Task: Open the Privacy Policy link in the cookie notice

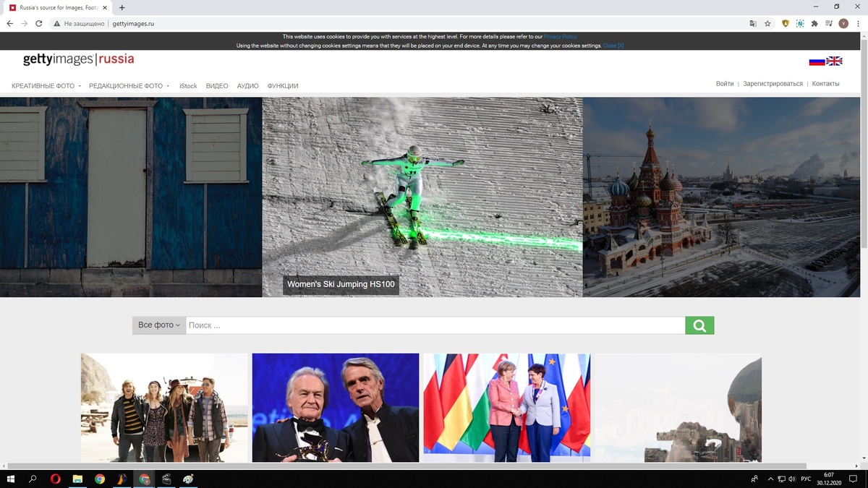Action: [561, 36]
